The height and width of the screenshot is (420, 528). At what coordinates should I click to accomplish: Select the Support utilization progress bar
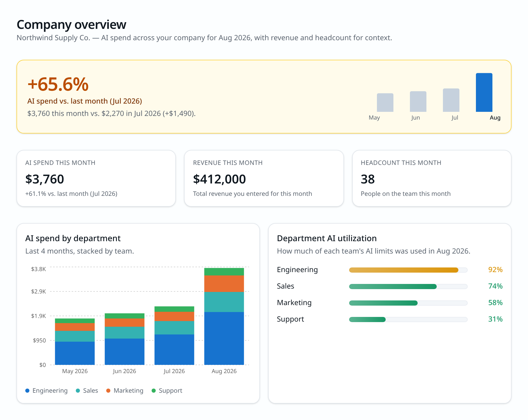408,320
